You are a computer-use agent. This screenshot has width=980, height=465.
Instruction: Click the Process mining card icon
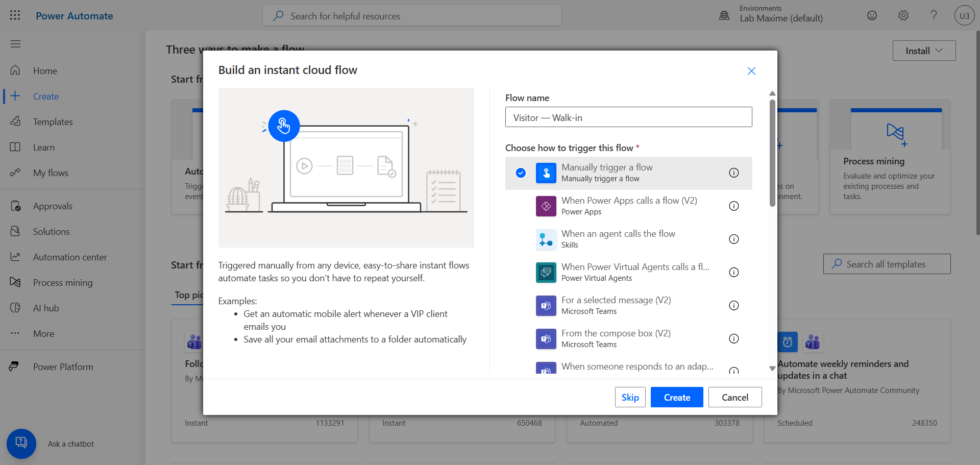(896, 134)
